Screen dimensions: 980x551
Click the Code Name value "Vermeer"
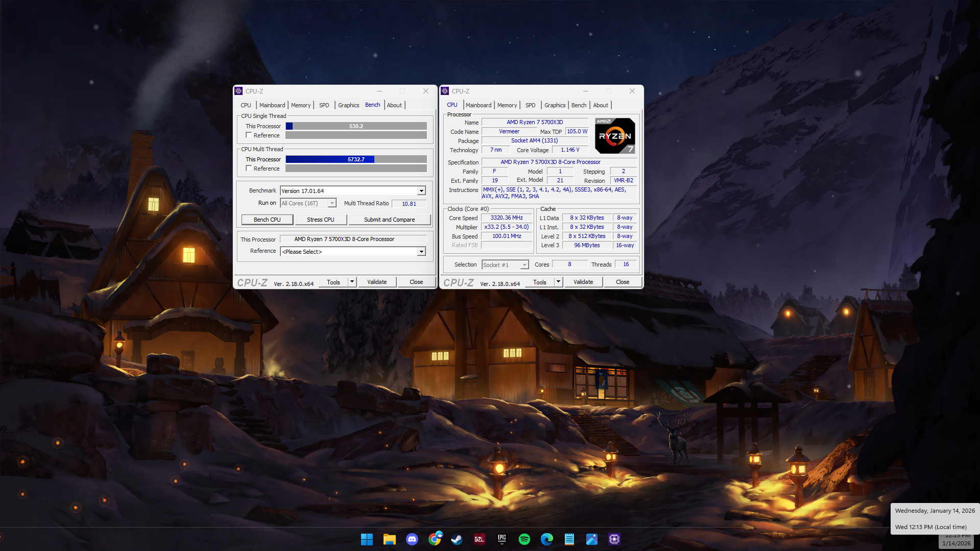pyautogui.click(x=509, y=131)
